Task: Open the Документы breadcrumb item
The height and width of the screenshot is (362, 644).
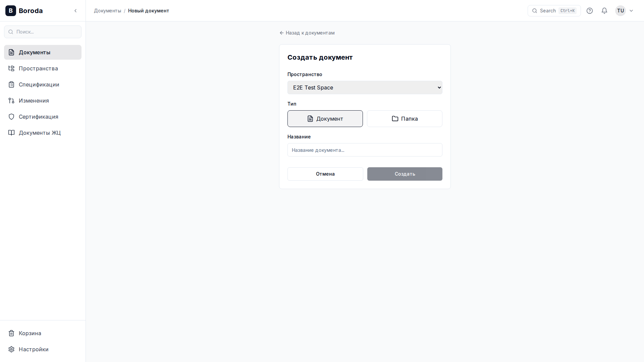Action: tap(107, 11)
